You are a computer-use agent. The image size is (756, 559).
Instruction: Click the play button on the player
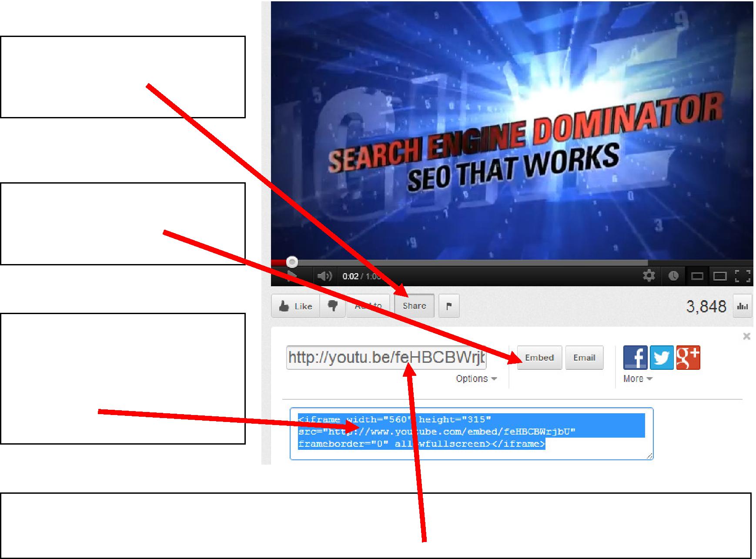pos(292,276)
